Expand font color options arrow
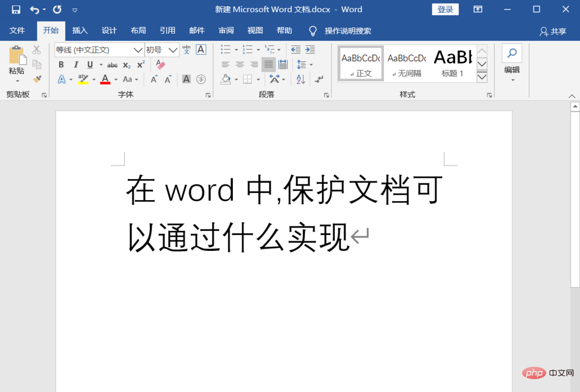This screenshot has height=392, width=580. [x=116, y=79]
